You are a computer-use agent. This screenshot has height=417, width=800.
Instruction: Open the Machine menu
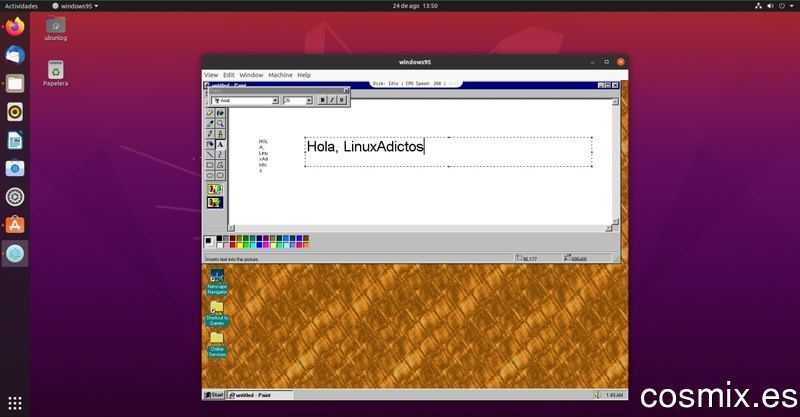click(x=280, y=75)
